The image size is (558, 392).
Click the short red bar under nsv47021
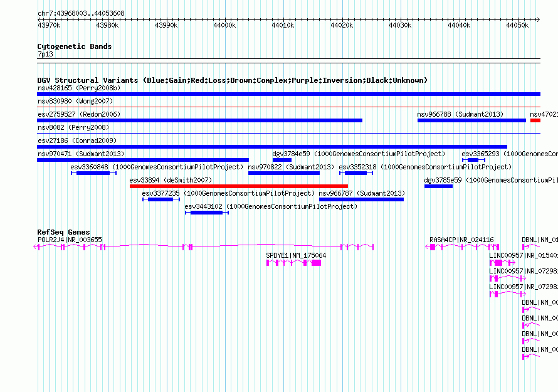[535, 120]
